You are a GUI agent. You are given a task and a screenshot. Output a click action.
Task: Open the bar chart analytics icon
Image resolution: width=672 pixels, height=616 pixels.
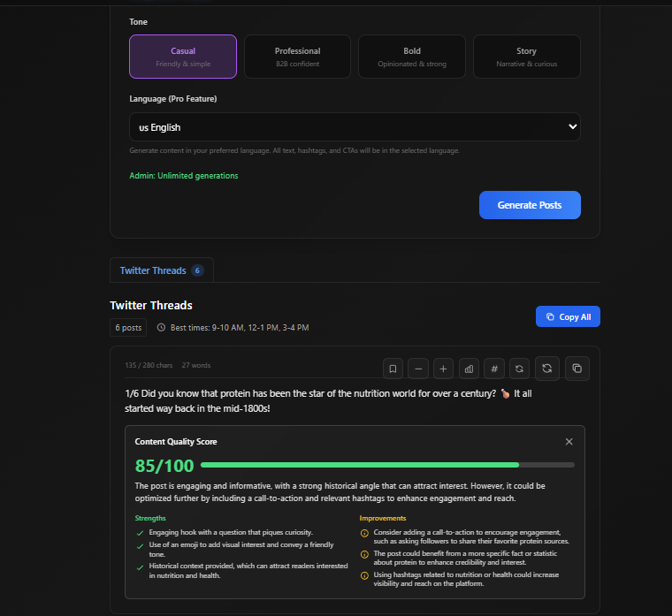click(x=469, y=369)
